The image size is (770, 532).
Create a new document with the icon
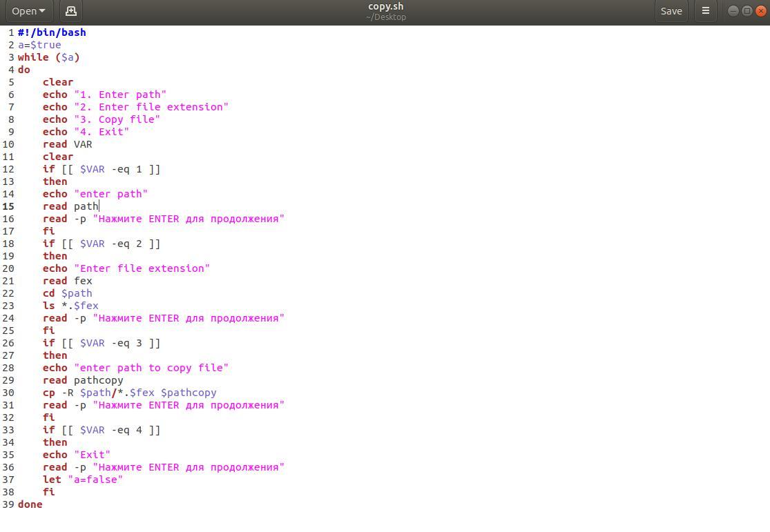70,11
